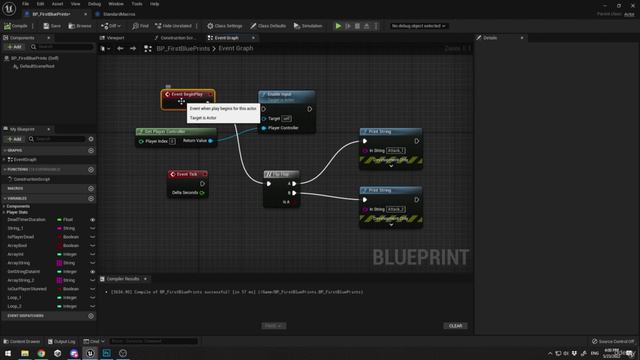Click the Stop simulation button

click(x=357, y=26)
